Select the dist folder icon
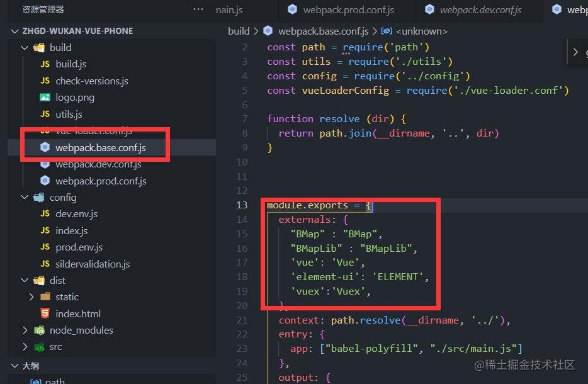The image size is (588, 384). pos(39,281)
